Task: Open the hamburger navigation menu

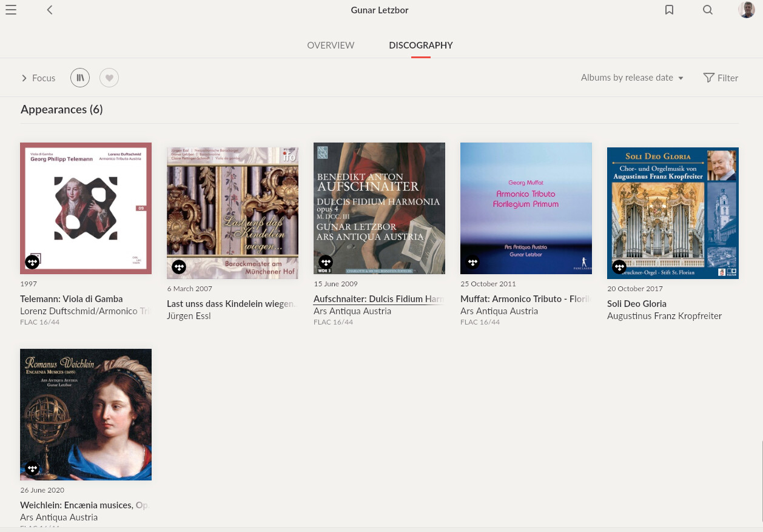Action: point(10,10)
